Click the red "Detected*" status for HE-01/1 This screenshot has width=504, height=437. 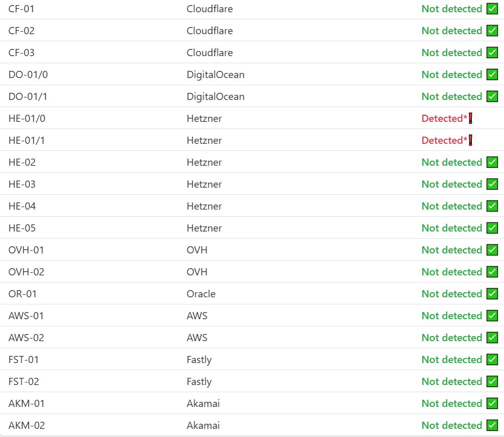(x=444, y=140)
